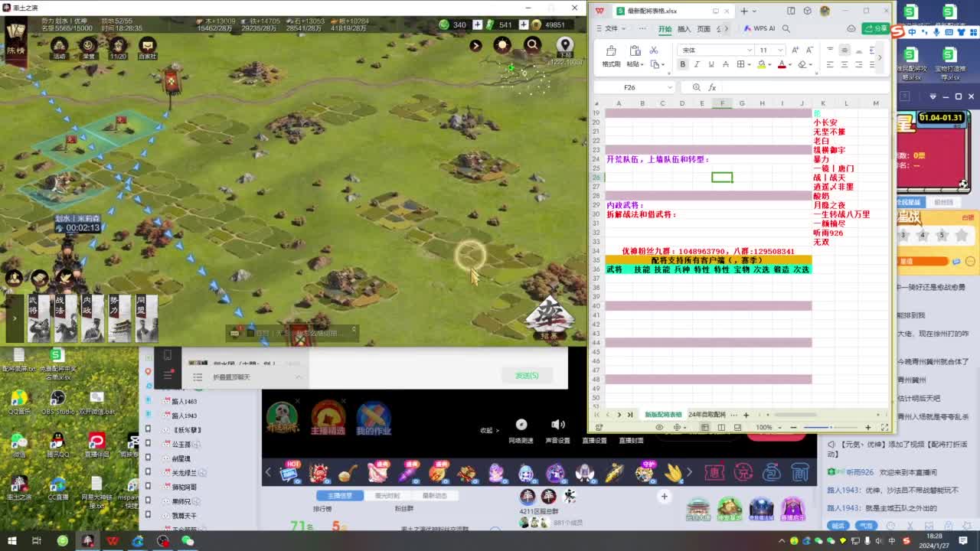Open the font color dropdown arrow
Screen dimensions: 980x551
tap(791, 65)
